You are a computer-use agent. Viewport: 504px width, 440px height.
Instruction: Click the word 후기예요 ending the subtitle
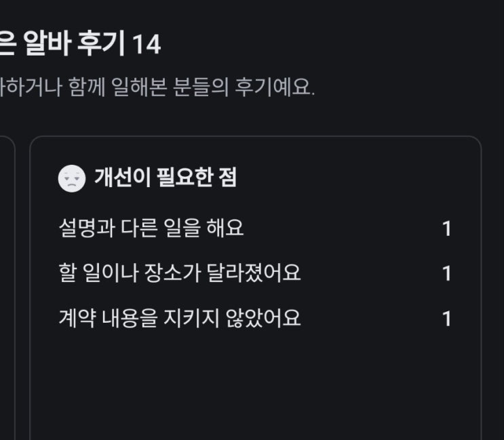point(275,87)
